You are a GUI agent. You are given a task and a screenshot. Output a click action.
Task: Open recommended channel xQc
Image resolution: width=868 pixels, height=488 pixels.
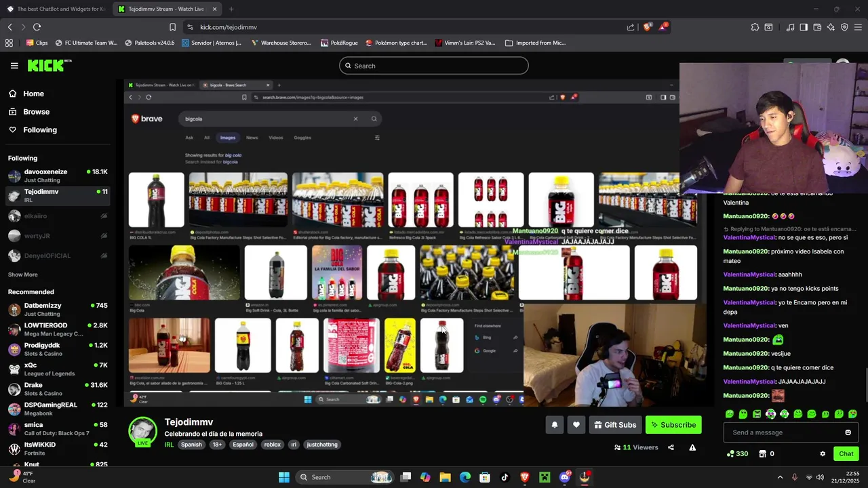point(58,369)
